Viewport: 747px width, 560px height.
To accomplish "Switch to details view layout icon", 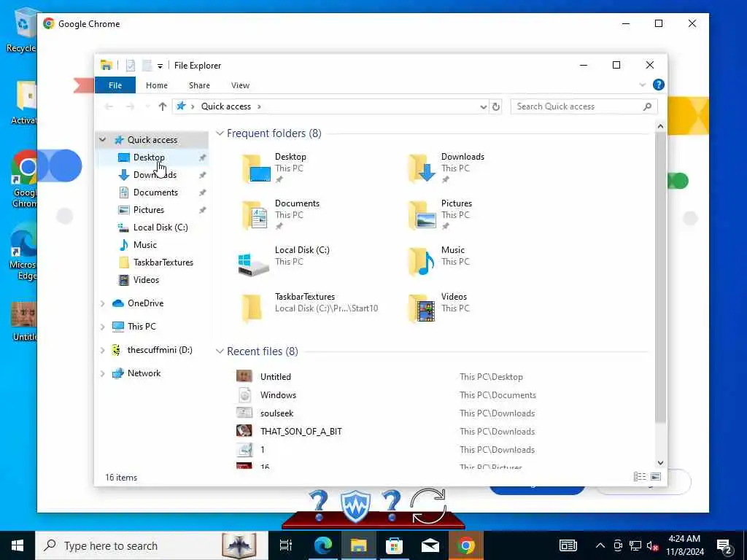I will pyautogui.click(x=640, y=477).
